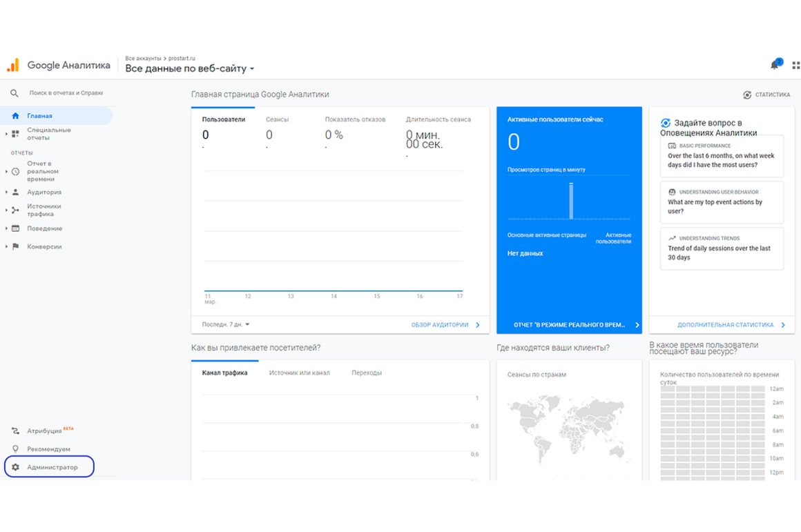This screenshot has width=801, height=532.
Task: Open the real-time report link
Action: [x=576, y=325]
